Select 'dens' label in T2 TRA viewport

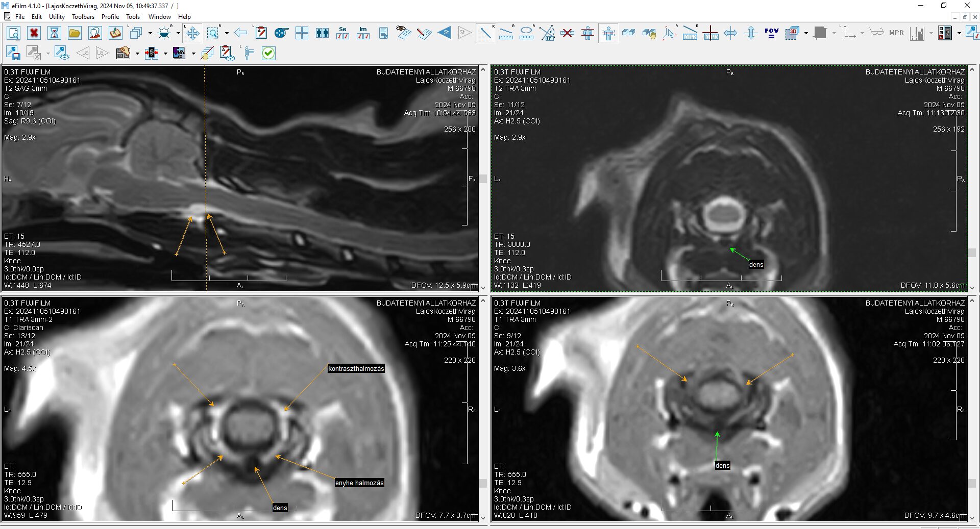[756, 264]
